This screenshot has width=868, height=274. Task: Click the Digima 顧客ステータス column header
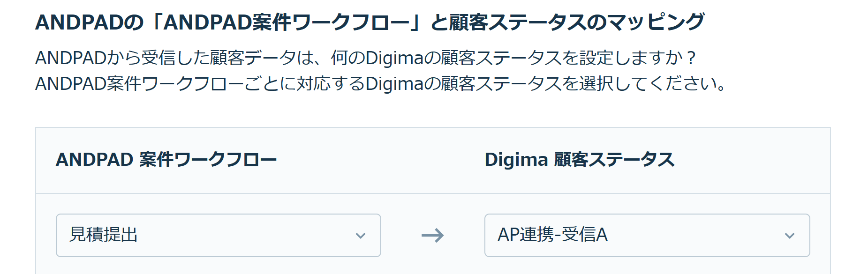579,160
